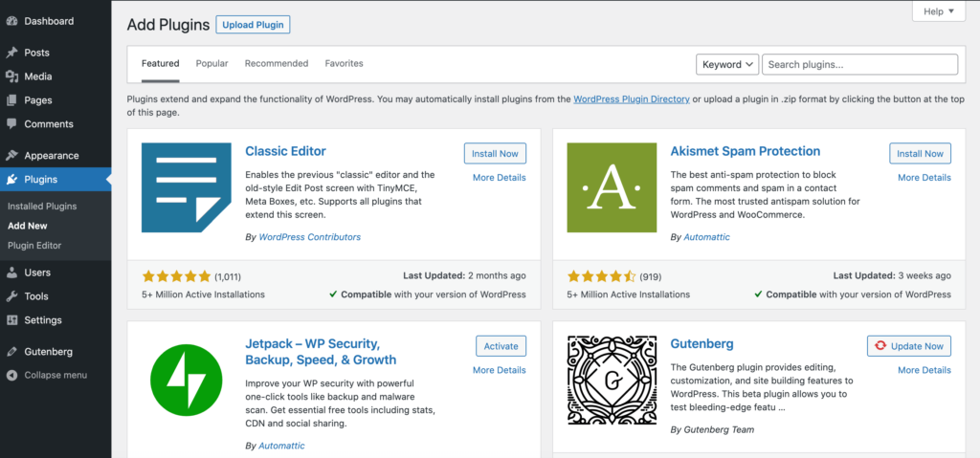The image size is (980, 458).
Task: Click Classic Editor '5+ Million Active Installations' text
Action: pos(203,294)
